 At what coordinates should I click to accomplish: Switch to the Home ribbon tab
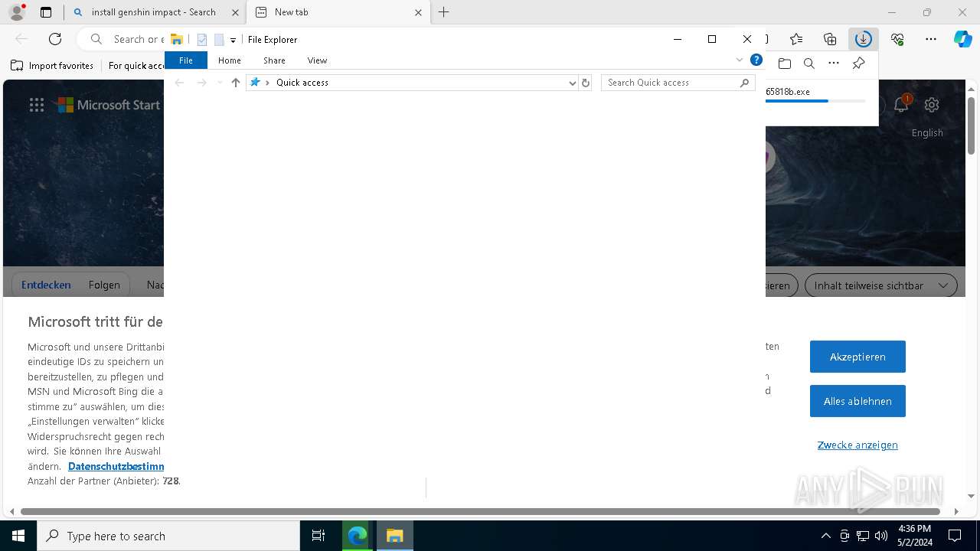tap(230, 60)
